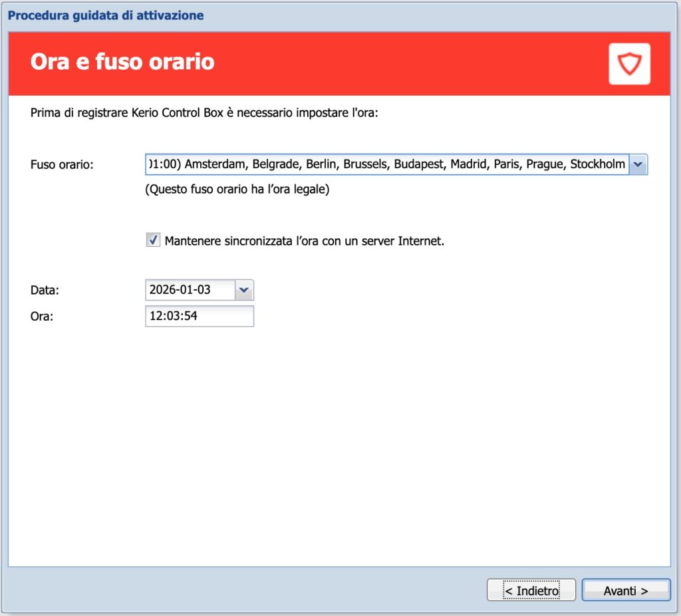Click the 'Mantenere sincronizzata l'ora' checkbox label

304,241
